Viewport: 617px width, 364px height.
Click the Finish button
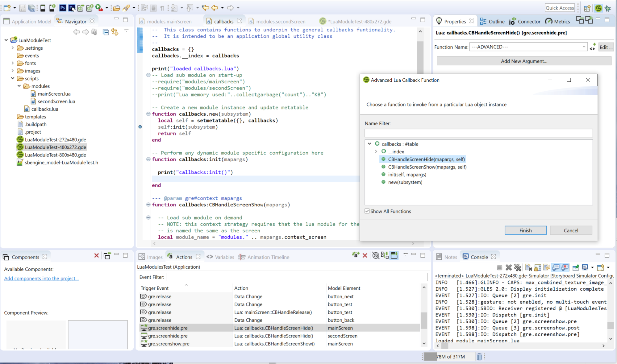tap(525, 230)
